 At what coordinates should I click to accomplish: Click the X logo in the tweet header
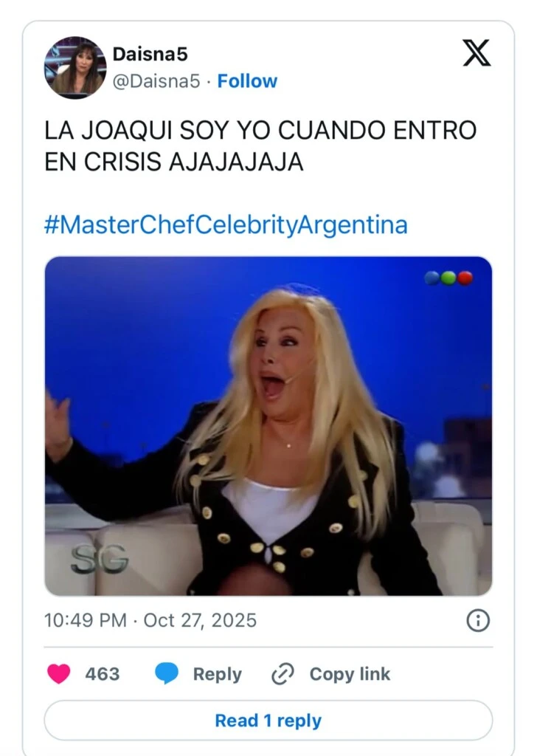477,52
